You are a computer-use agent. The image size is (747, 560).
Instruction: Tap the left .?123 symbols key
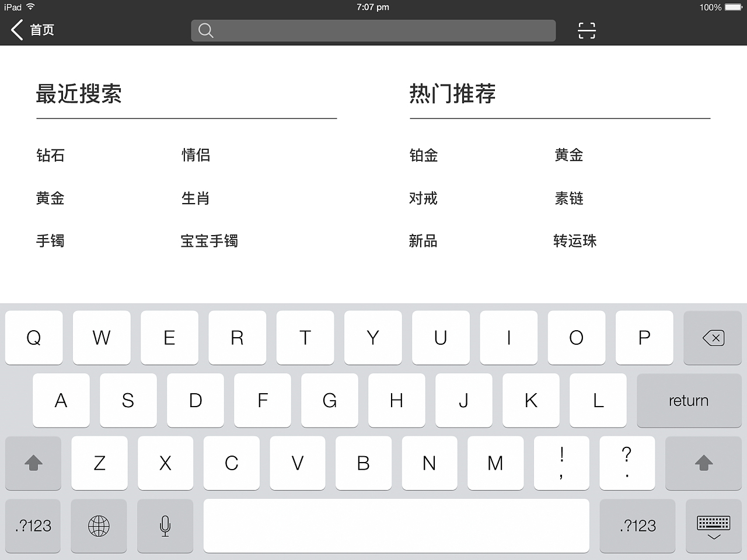click(33, 526)
